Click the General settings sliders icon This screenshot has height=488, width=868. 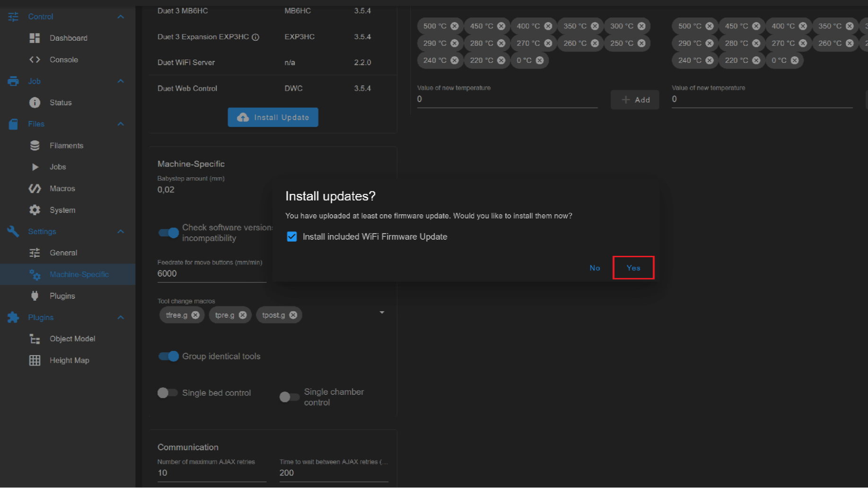35,253
